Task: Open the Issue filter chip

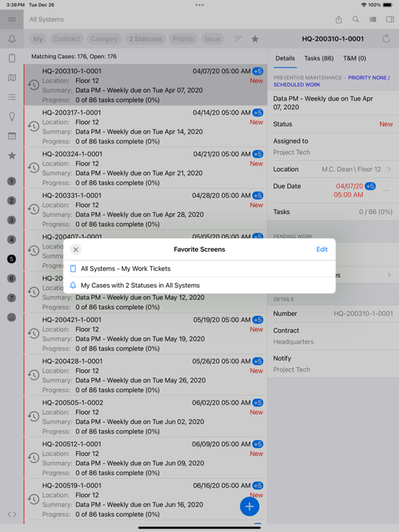Action: [213, 39]
